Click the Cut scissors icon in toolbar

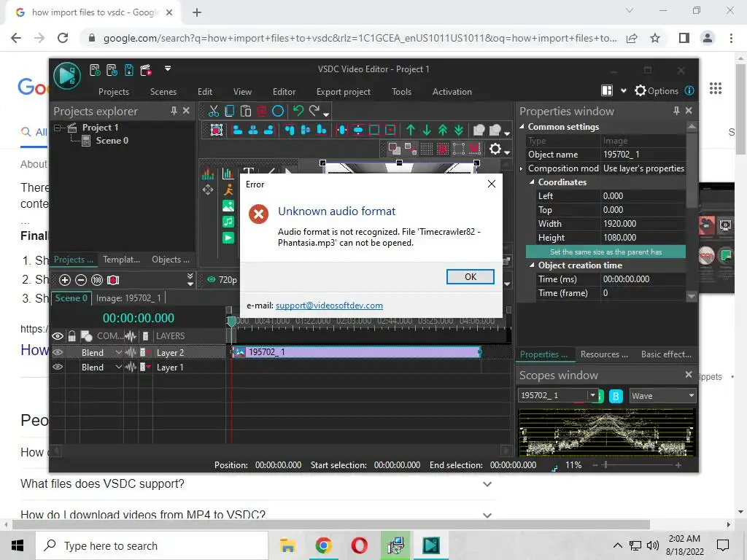tap(214, 111)
